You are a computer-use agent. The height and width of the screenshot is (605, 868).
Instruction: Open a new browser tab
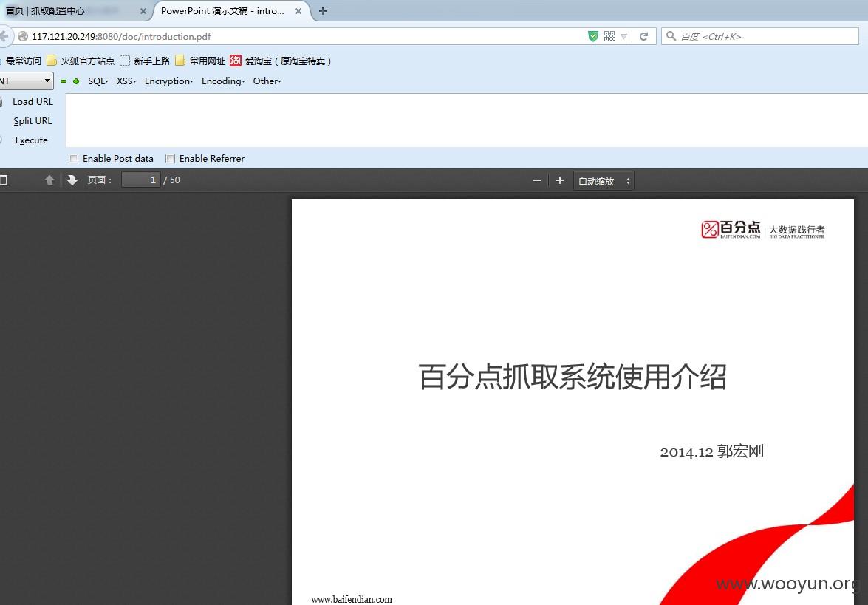pyautogui.click(x=323, y=11)
